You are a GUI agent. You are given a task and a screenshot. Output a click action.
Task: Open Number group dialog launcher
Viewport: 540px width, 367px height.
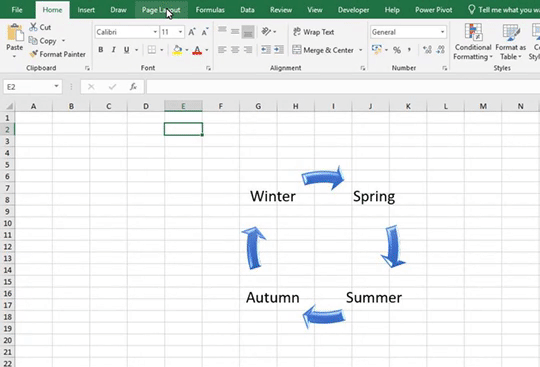445,68
